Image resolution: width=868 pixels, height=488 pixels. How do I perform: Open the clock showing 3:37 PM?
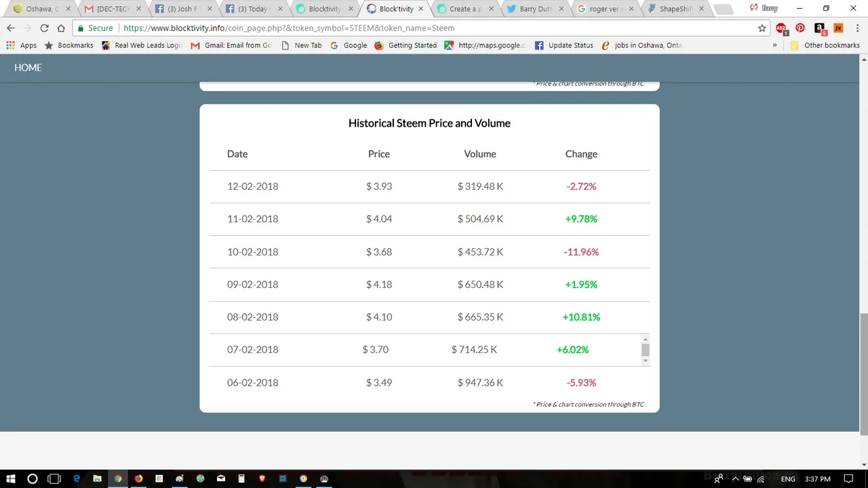click(x=817, y=479)
